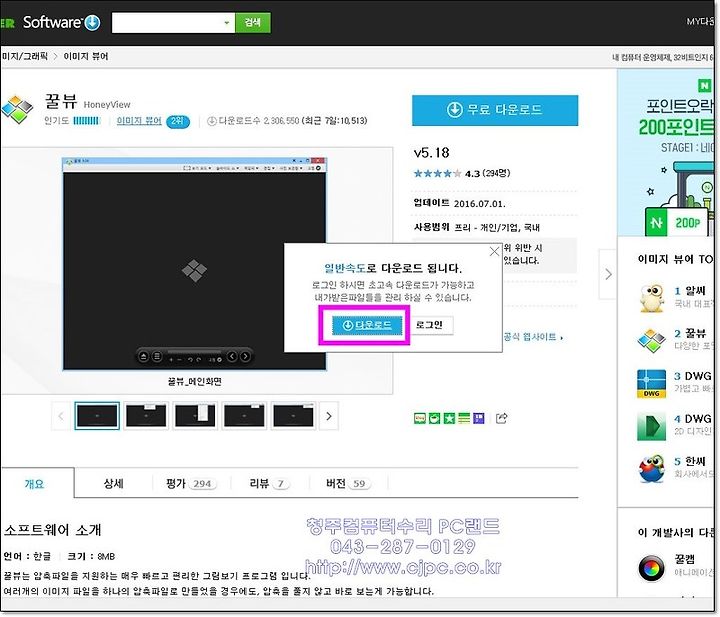Click the large 꿀뷰_메인화면 preview image

click(195, 264)
